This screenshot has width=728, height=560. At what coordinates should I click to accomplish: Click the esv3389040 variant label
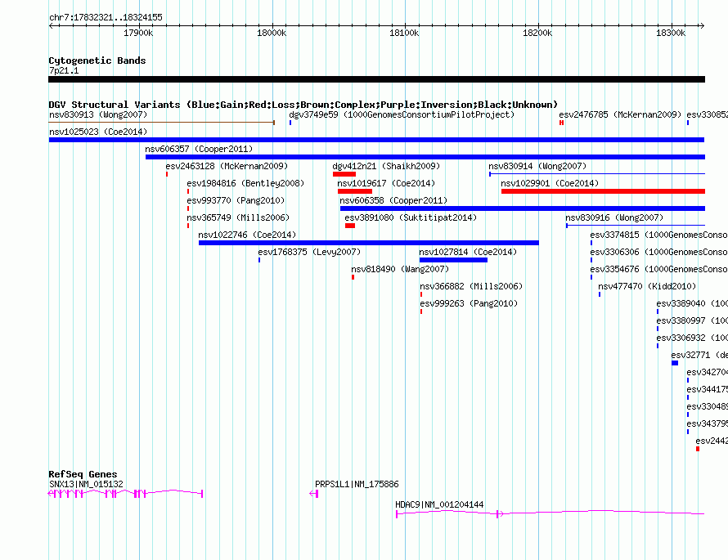pos(692,303)
